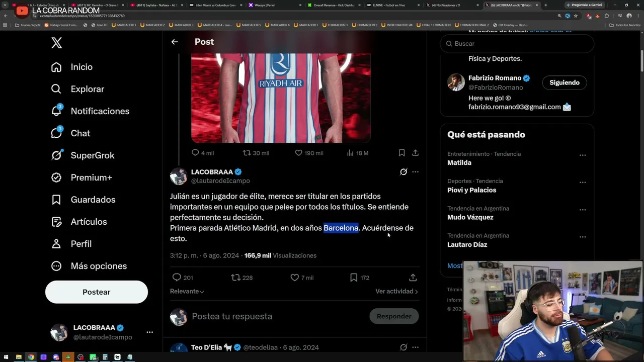Open the Relevante sort dropdown
644x362 pixels.
tap(187, 291)
